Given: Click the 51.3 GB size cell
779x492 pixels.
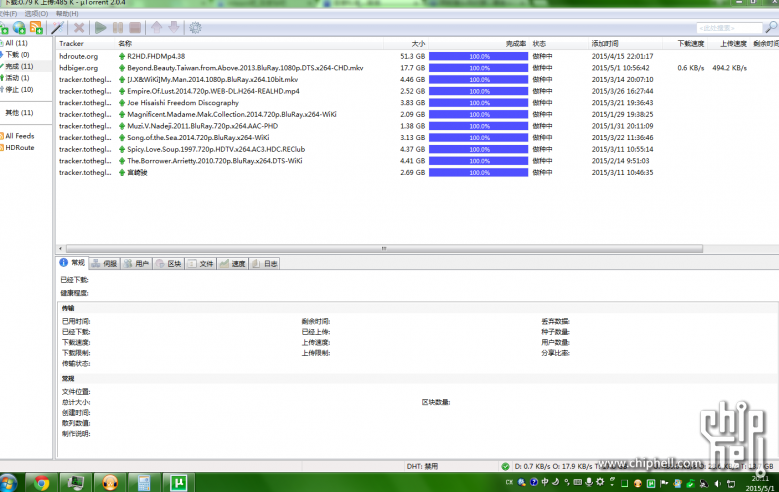Looking at the screenshot, I should tap(413, 56).
